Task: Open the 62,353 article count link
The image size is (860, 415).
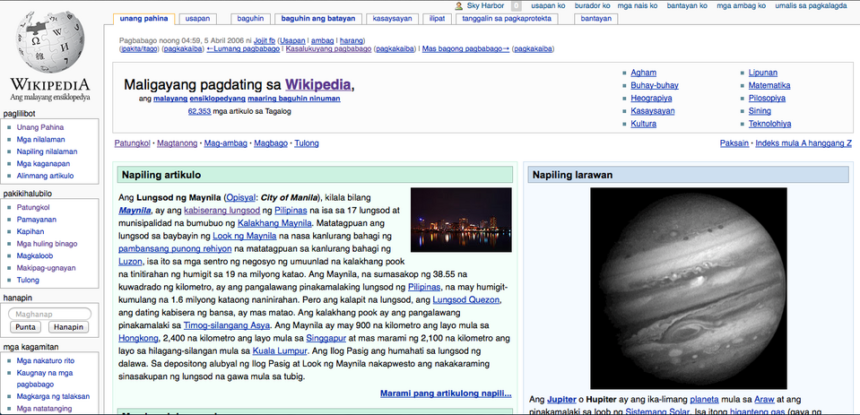Action: (199, 111)
